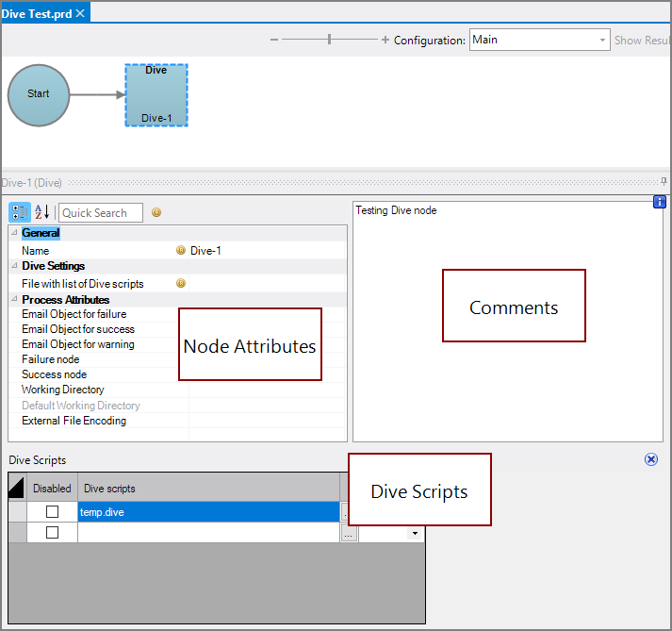Click the select-all corner of scripts grid
The height and width of the screenshot is (631, 672).
pyautogui.click(x=17, y=488)
